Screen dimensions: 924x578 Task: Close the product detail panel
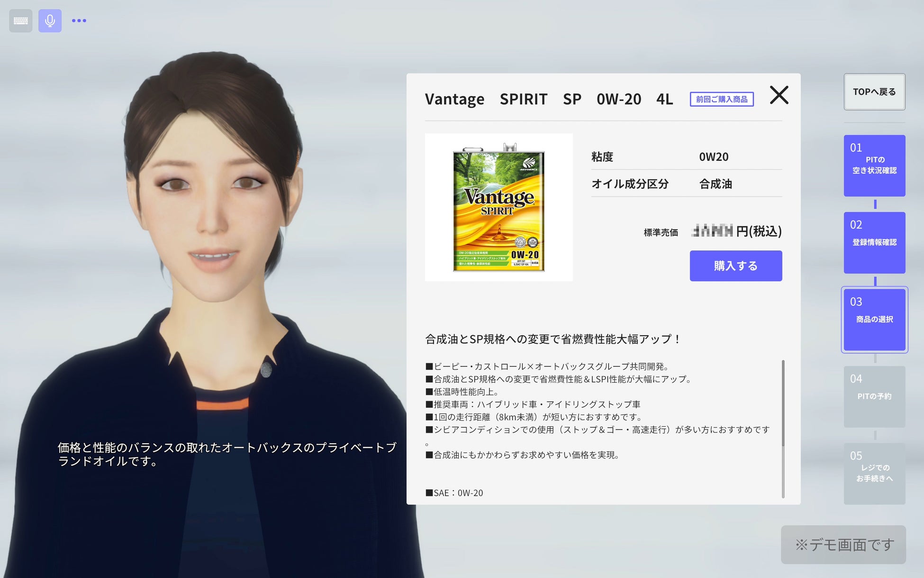click(x=779, y=95)
